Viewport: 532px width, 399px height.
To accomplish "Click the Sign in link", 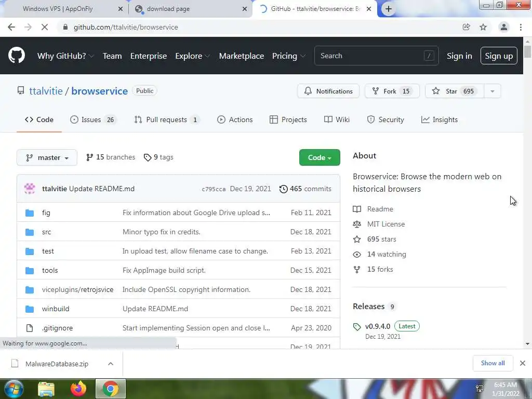I will (x=459, y=56).
